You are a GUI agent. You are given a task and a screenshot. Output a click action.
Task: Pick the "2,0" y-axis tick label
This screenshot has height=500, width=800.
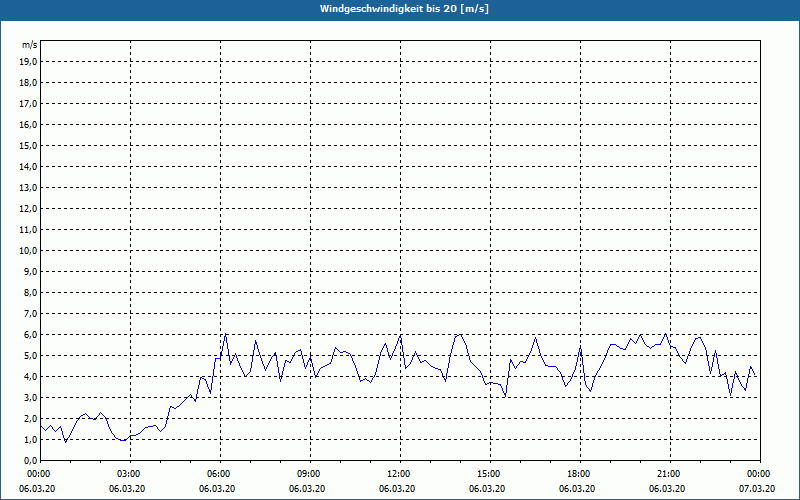[x=30, y=418]
